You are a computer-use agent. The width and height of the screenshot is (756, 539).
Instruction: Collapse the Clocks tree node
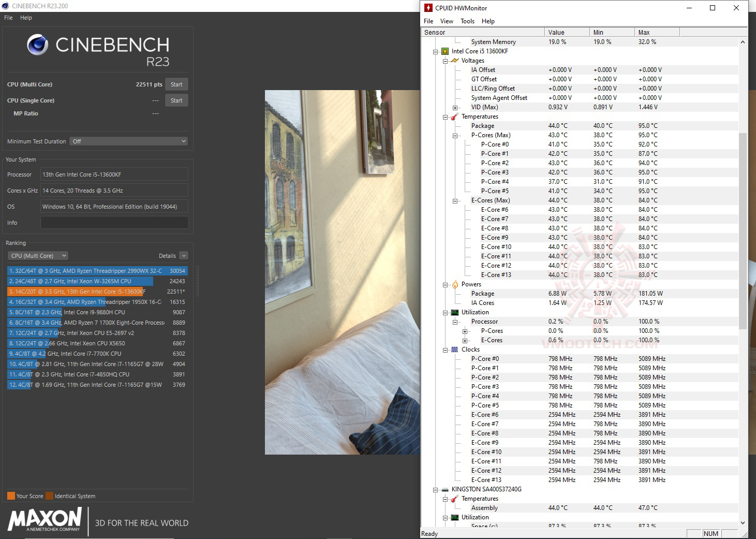[x=445, y=350]
